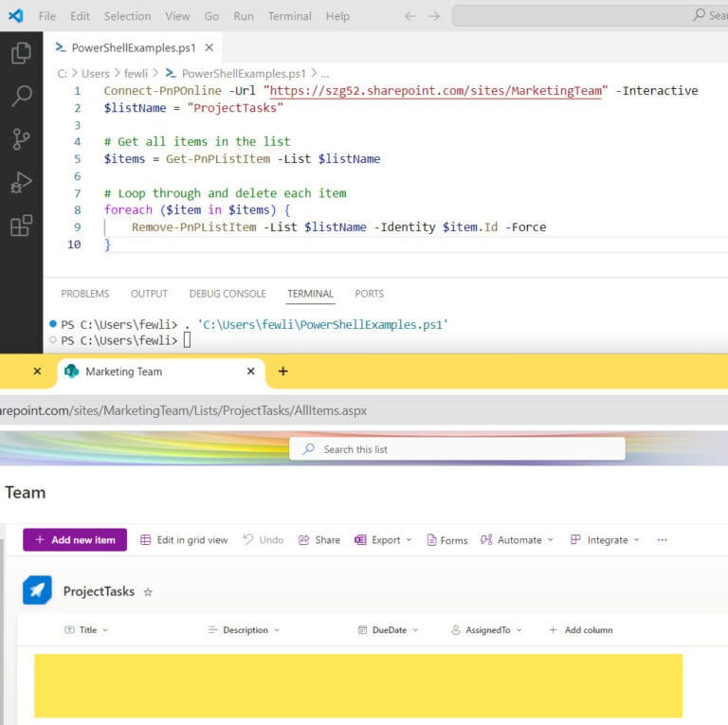Image resolution: width=728 pixels, height=725 pixels.
Task: Click the browser address bar URL
Action: pos(183,410)
